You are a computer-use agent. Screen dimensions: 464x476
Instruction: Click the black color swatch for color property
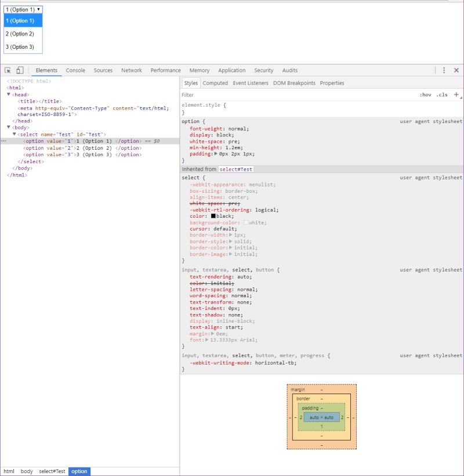point(212,216)
